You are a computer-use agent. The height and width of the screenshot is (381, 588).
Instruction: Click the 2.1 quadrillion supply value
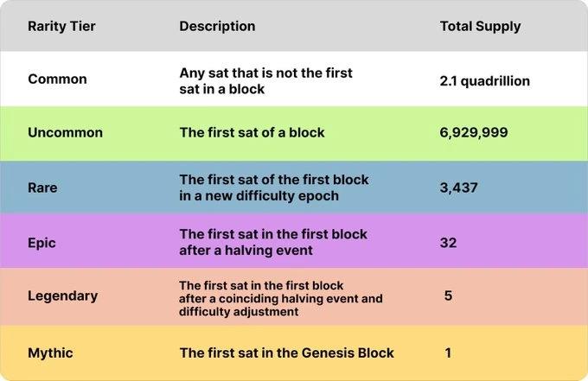point(484,81)
